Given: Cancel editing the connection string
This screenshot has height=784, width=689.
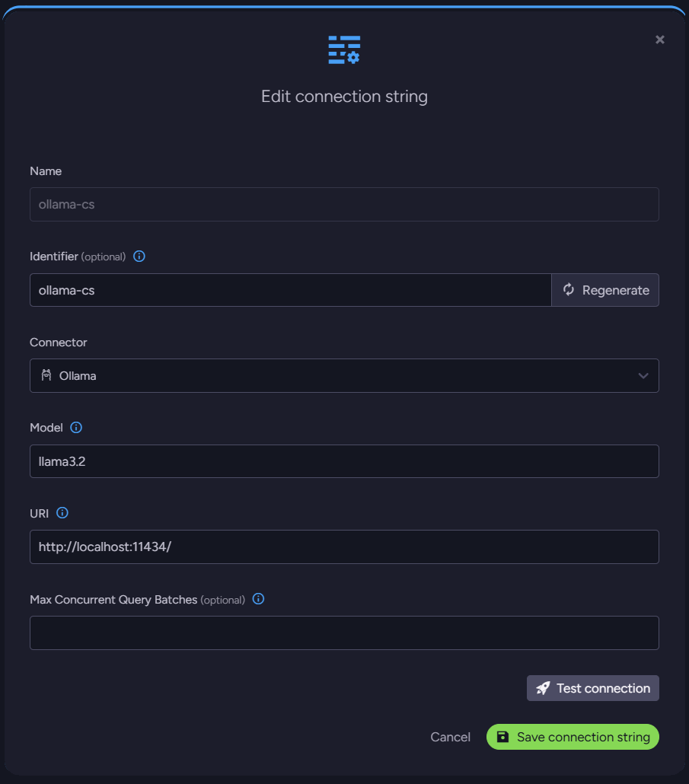Looking at the screenshot, I should (x=450, y=737).
